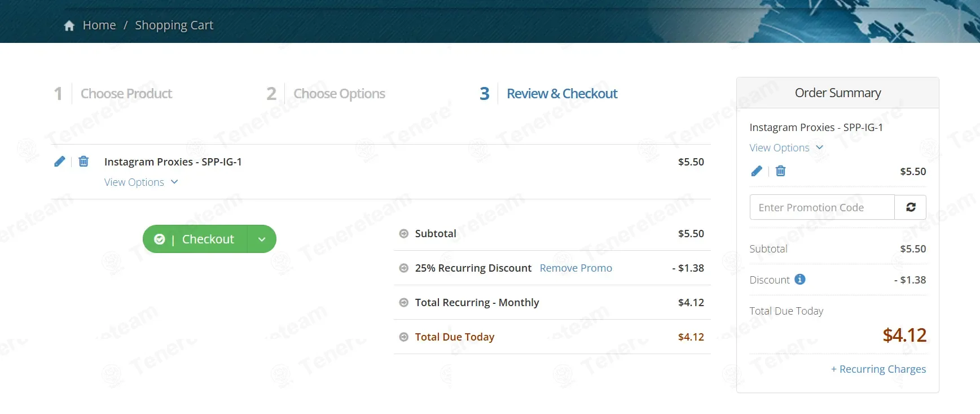Open the Home breadcrumb link

point(99,25)
